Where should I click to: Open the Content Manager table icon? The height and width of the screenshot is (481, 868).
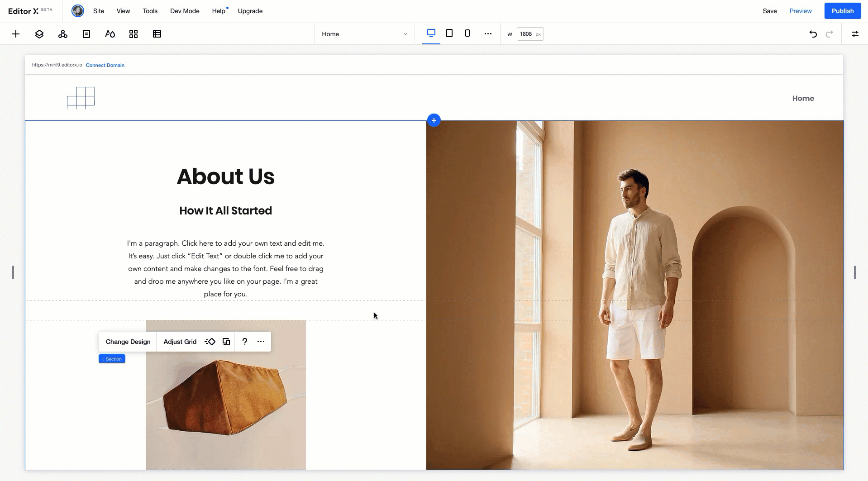[x=157, y=34]
